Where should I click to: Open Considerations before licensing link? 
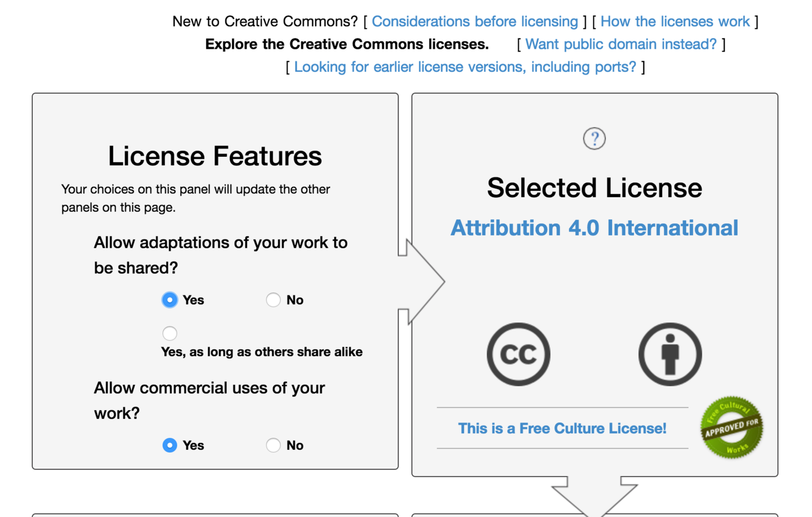[x=475, y=21]
